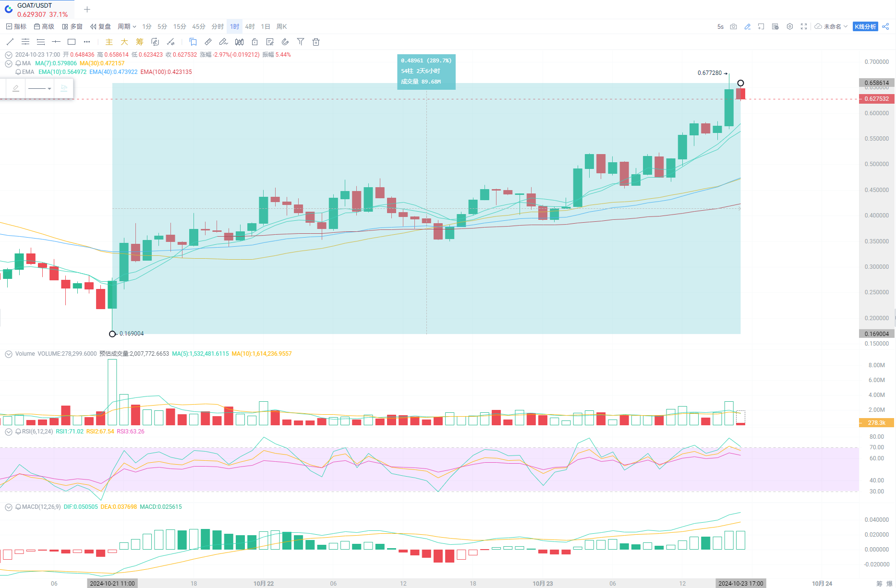The height and width of the screenshot is (588, 896).
Task: Take a chart screenshot with camera icon
Action: [733, 26]
